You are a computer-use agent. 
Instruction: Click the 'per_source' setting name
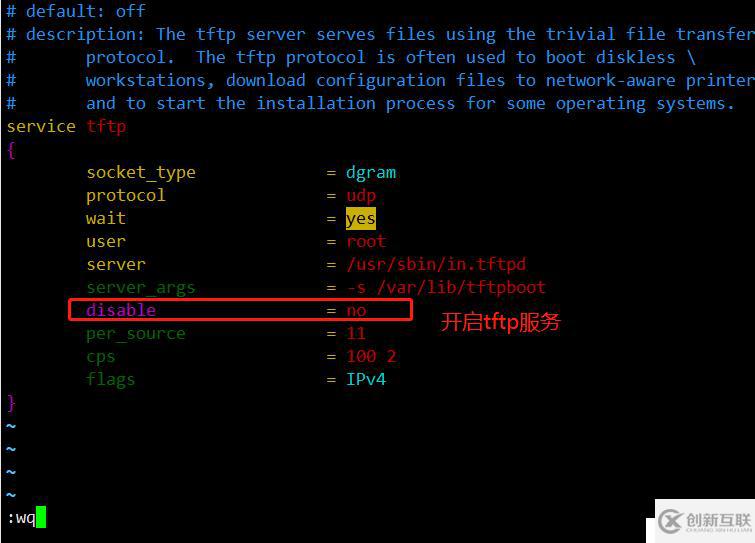[136, 334]
